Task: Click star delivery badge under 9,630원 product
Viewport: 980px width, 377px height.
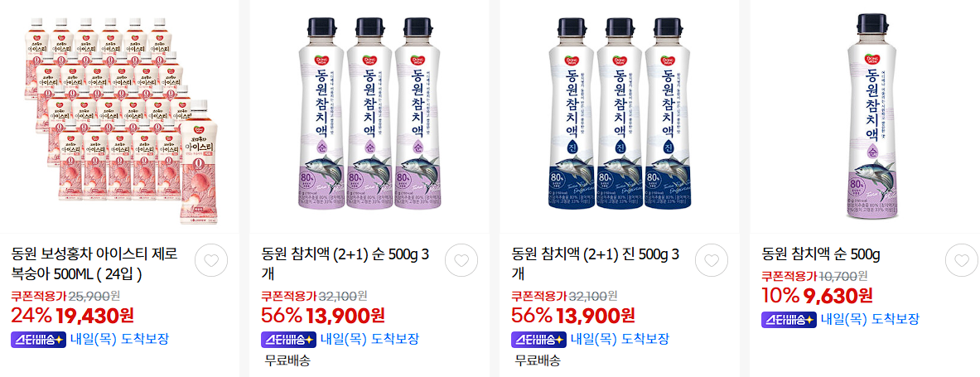Action: click(x=788, y=319)
